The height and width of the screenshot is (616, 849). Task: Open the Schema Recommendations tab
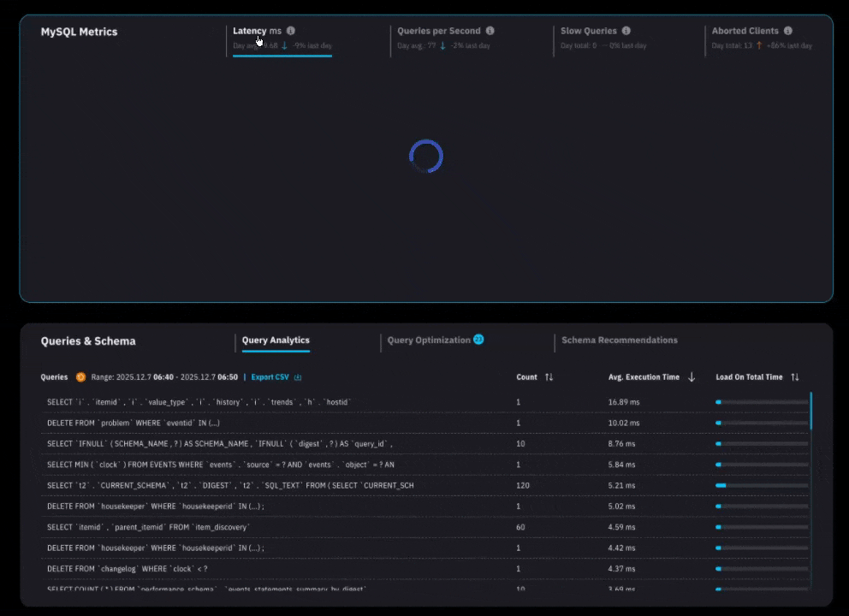click(x=620, y=340)
